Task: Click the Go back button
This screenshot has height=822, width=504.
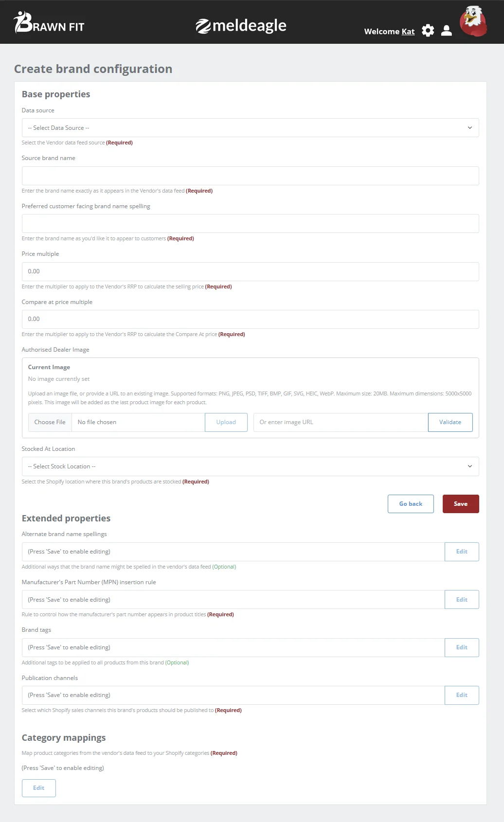Action: (410, 503)
